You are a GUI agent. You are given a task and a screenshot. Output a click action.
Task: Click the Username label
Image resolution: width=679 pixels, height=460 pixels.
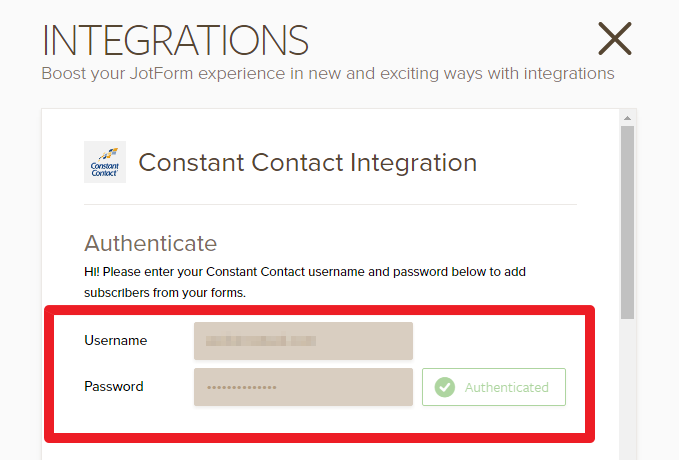115,341
